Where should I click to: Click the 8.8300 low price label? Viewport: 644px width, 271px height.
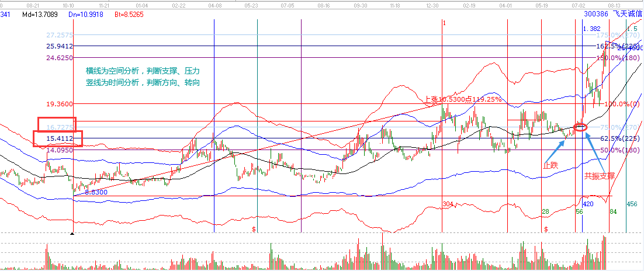(96, 192)
